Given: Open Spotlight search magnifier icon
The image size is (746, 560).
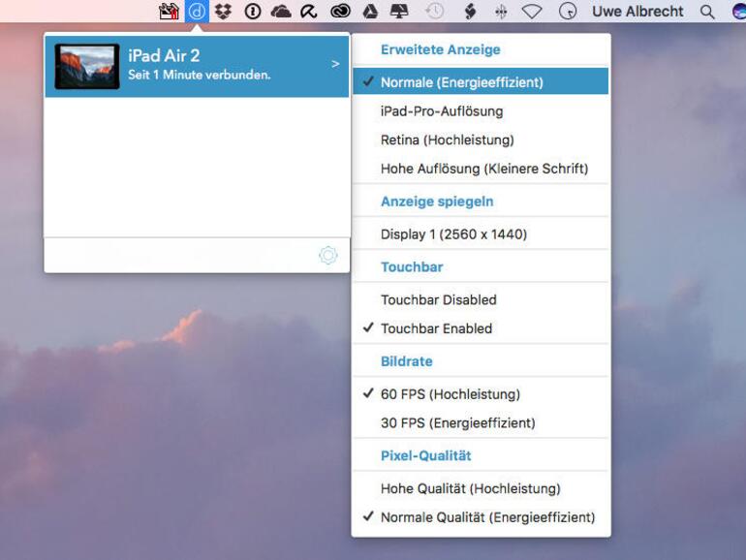Looking at the screenshot, I should (x=707, y=12).
